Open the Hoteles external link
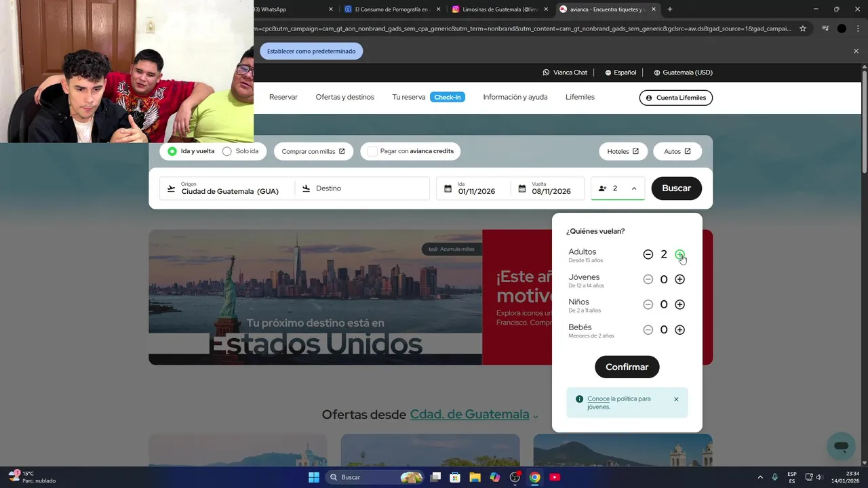This screenshot has height=488, width=868. click(x=623, y=151)
